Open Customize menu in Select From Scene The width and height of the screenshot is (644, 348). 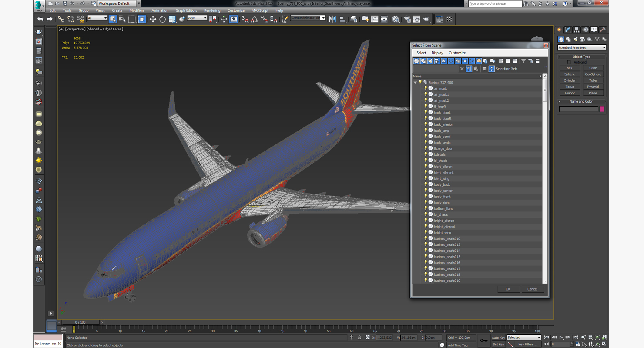[x=457, y=53]
